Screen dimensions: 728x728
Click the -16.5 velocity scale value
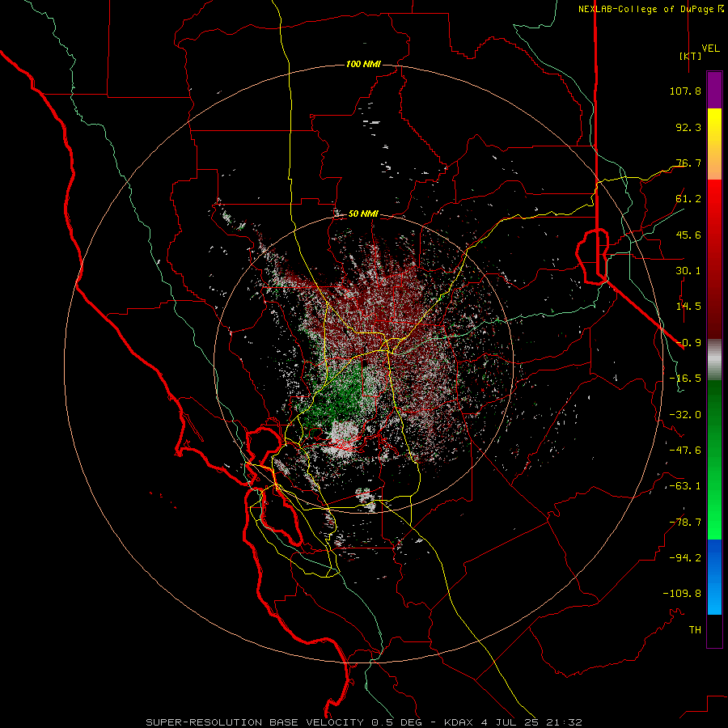(x=685, y=379)
